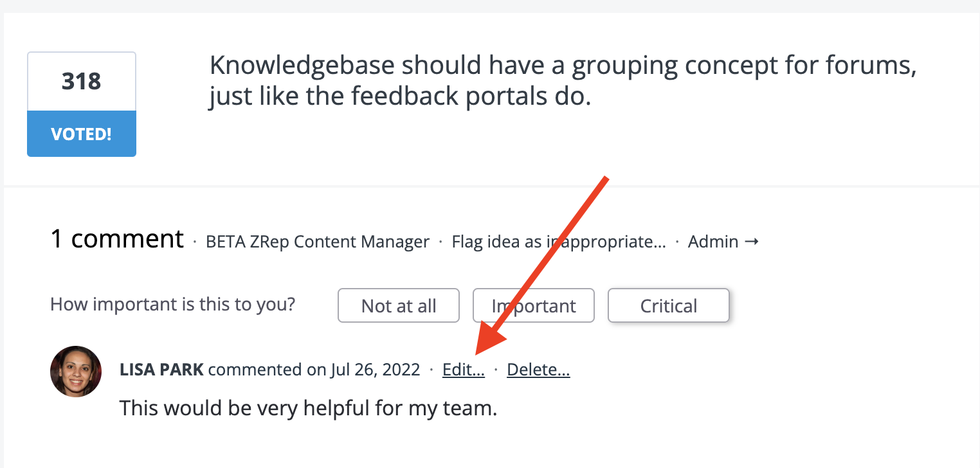Open the BETA ZRep Content Manager link
The width and height of the screenshot is (980, 468).
(x=318, y=242)
